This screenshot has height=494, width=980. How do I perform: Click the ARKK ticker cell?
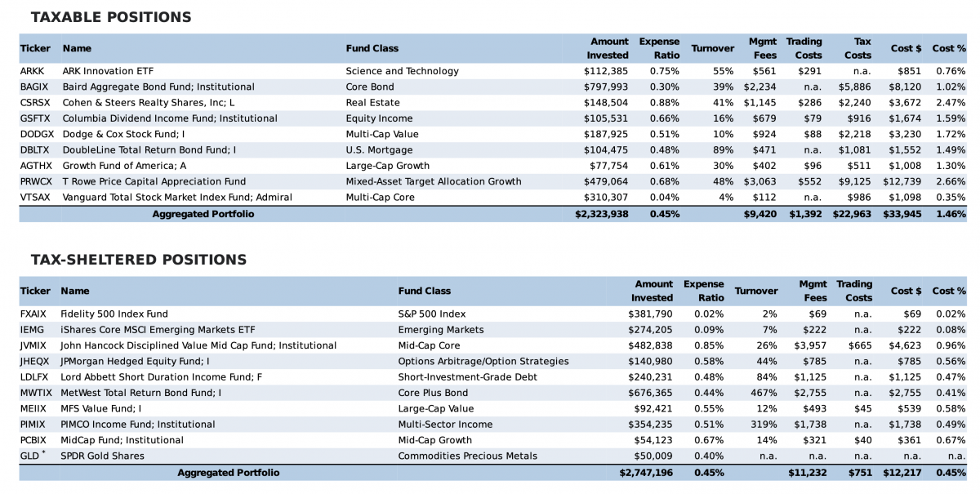click(32, 71)
